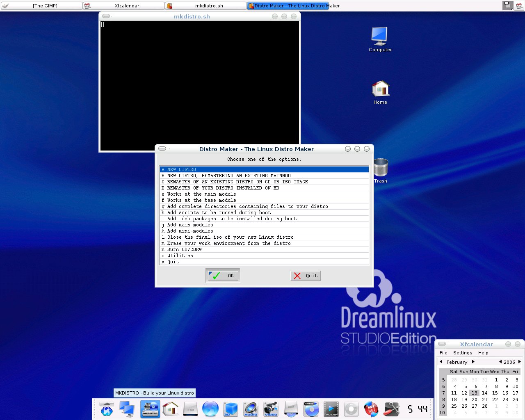The width and height of the screenshot is (525, 420).
Task: Select 'x Quit' list entry
Action: [x=264, y=262]
